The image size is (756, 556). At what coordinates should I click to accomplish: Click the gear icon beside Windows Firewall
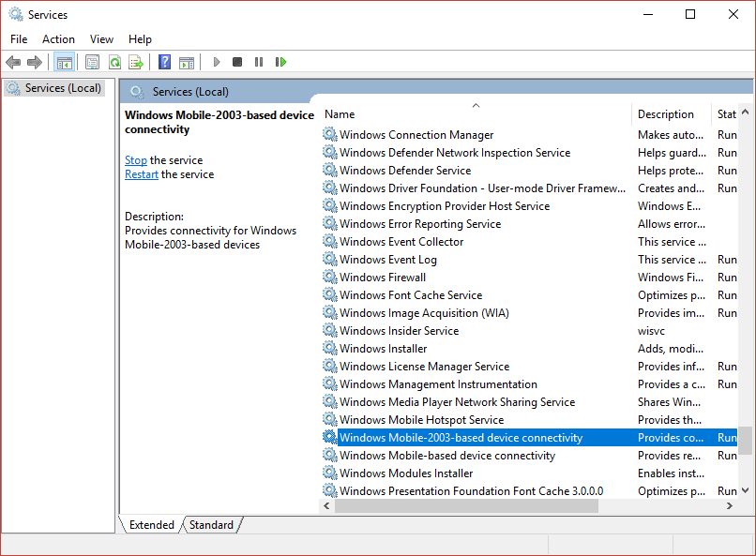[330, 277]
